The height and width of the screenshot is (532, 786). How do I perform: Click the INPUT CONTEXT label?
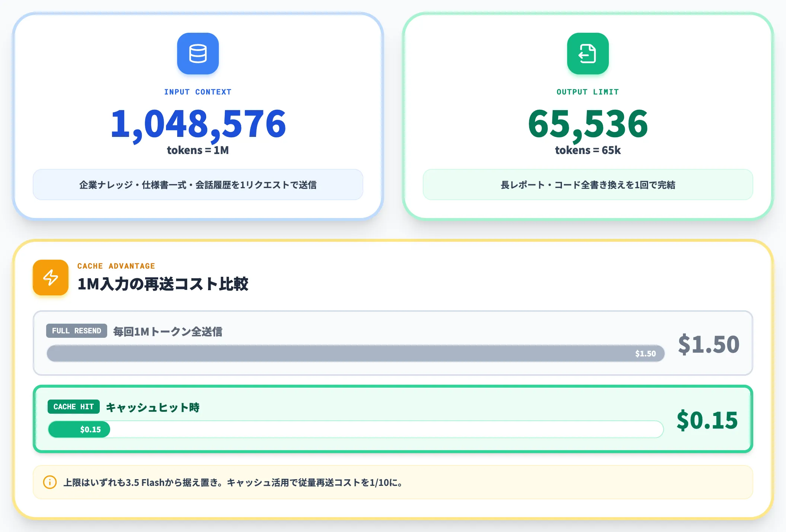click(198, 92)
